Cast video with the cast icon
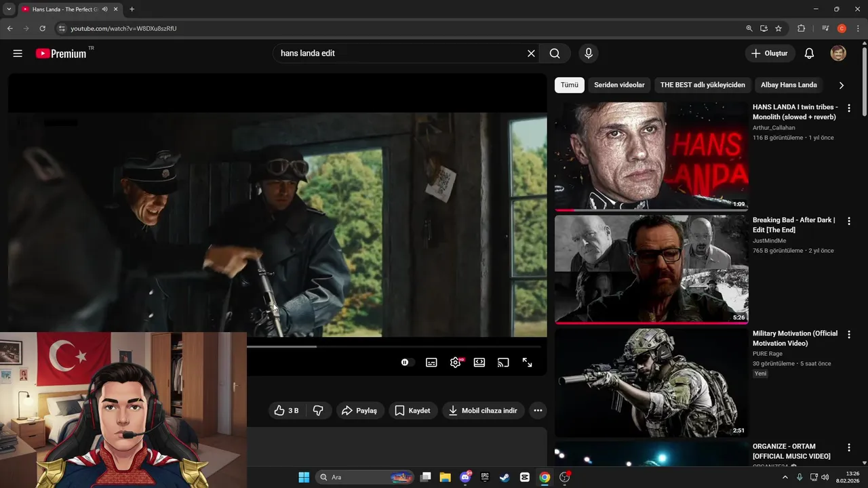868x488 pixels. [x=503, y=363]
